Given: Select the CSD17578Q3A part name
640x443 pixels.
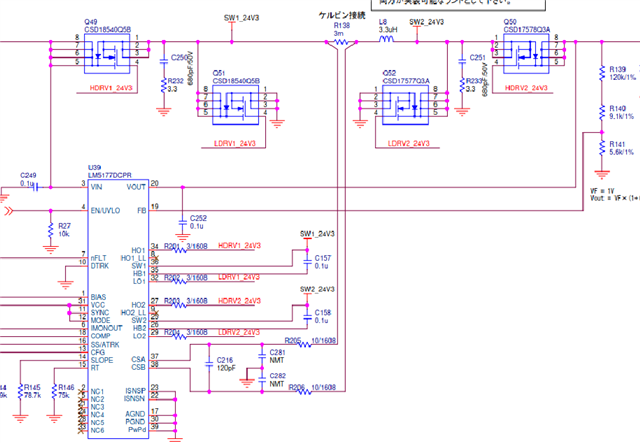Looking at the screenshot, I should click(x=527, y=29).
